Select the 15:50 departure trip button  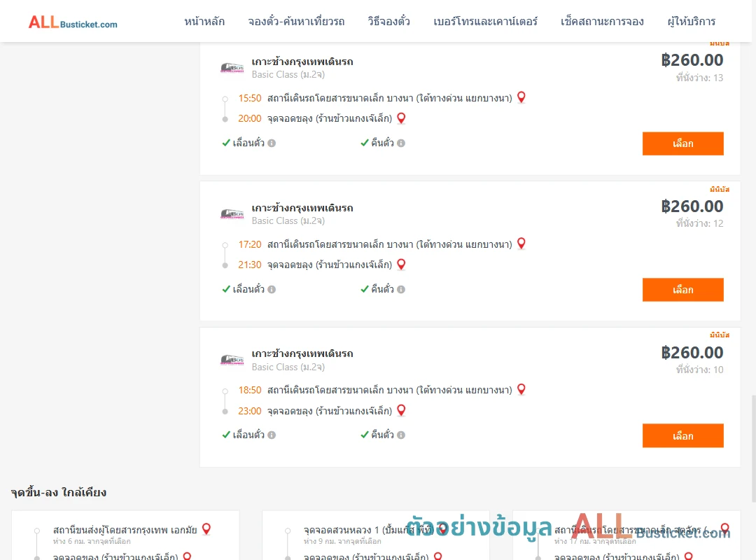tap(682, 143)
